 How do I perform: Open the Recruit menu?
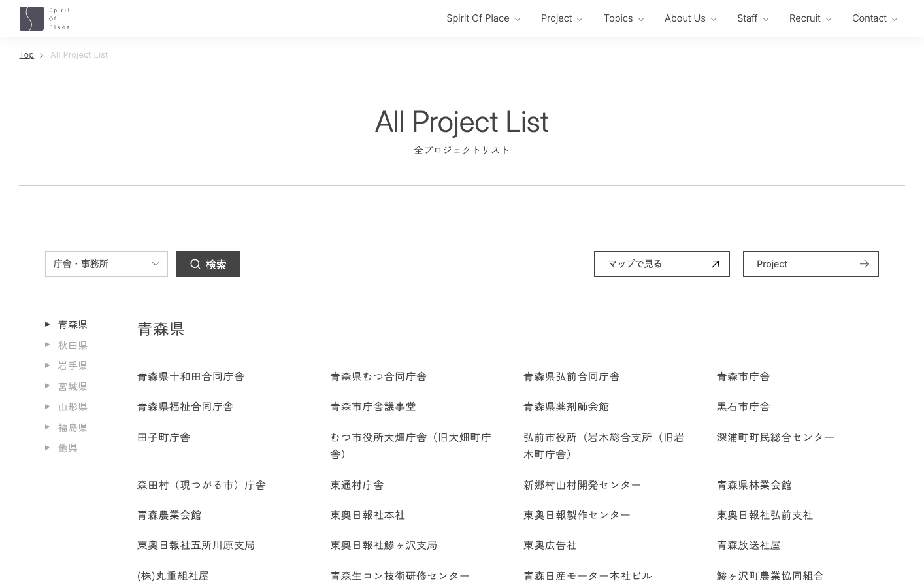[x=810, y=18]
